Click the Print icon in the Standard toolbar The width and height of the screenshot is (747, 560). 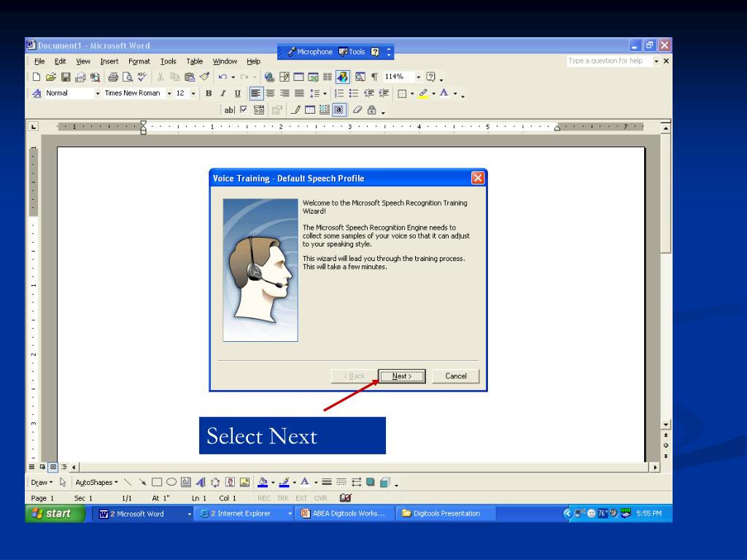(x=113, y=77)
